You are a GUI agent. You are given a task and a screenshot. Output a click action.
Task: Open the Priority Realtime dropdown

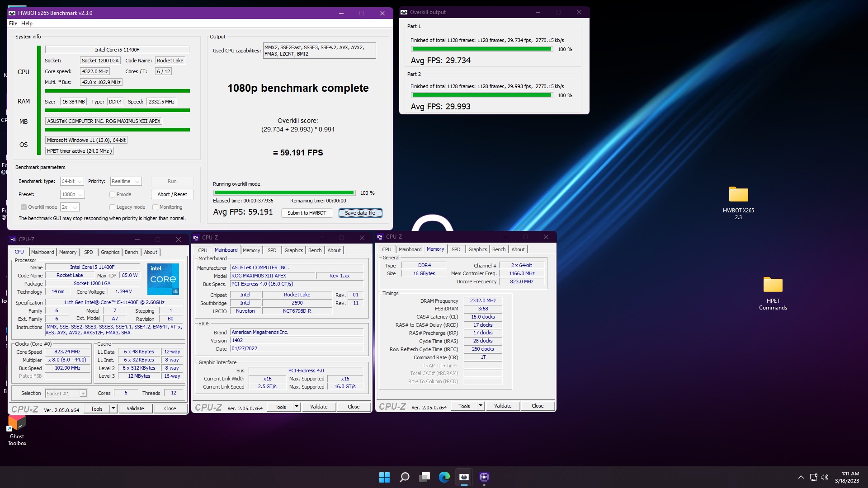tap(126, 182)
